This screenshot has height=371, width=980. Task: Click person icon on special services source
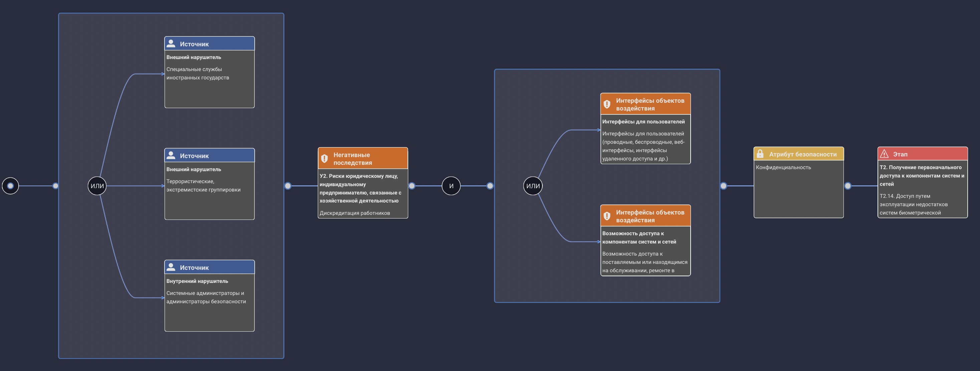click(x=171, y=43)
